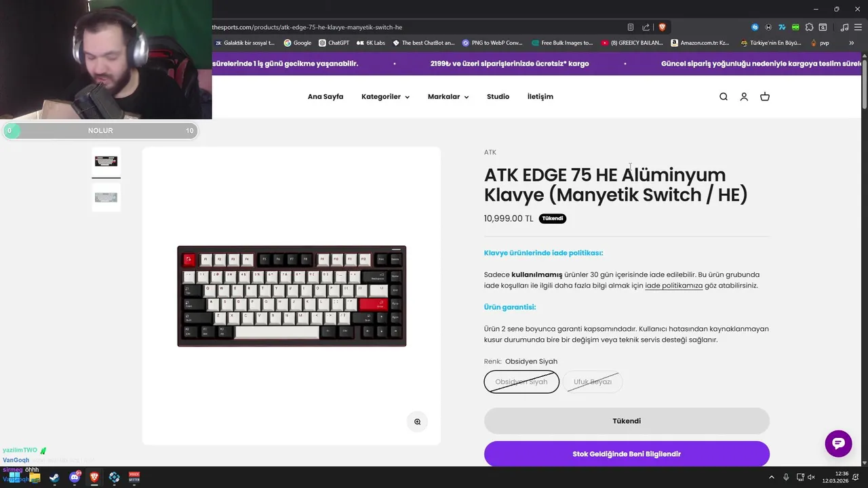
Task: Select the Obsidyen Siyah color option
Action: click(521, 382)
